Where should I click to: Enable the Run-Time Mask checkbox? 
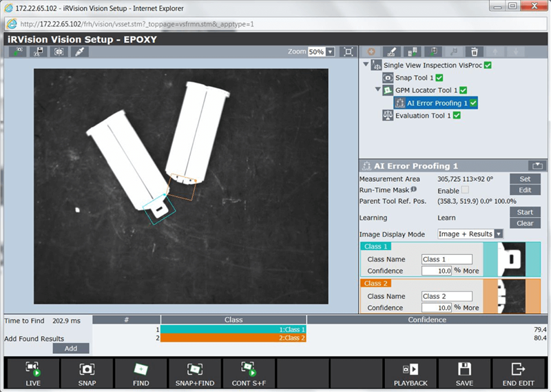coord(467,190)
